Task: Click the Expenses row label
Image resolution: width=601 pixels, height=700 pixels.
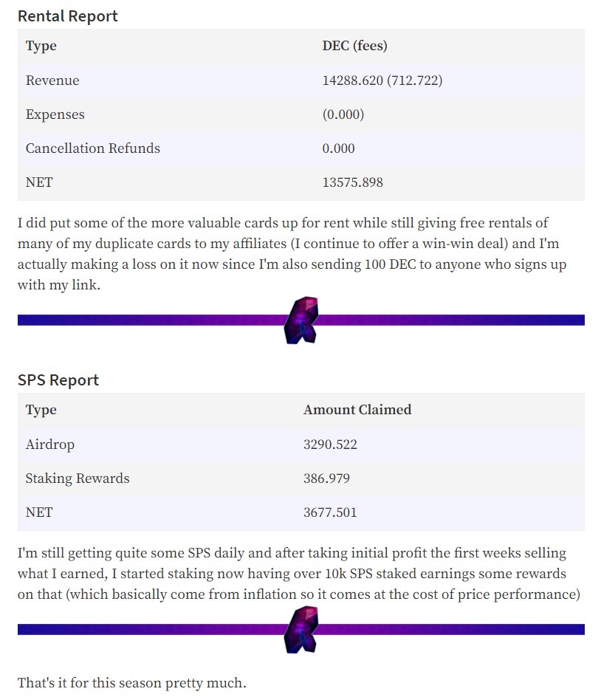Action: coord(55,114)
